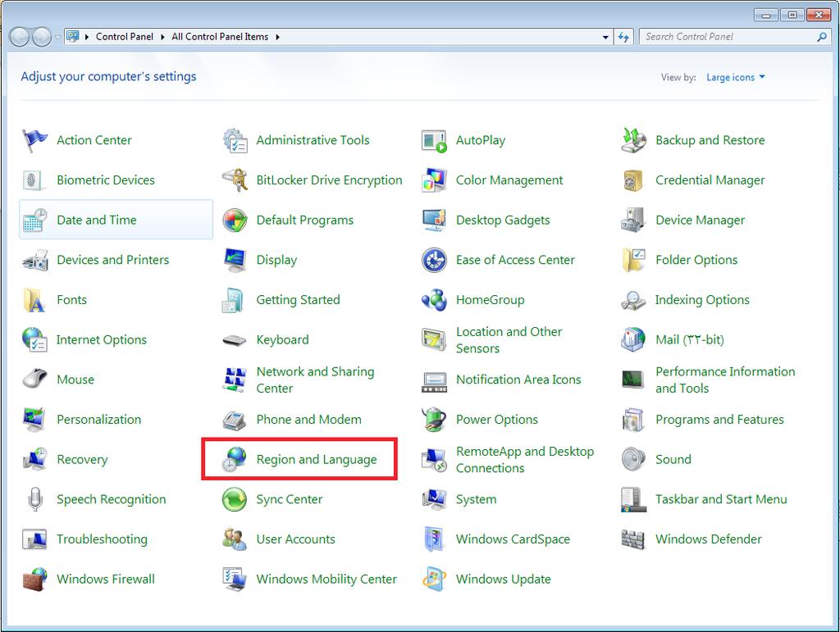
Task: Click the Folder Options icon
Action: [634, 260]
